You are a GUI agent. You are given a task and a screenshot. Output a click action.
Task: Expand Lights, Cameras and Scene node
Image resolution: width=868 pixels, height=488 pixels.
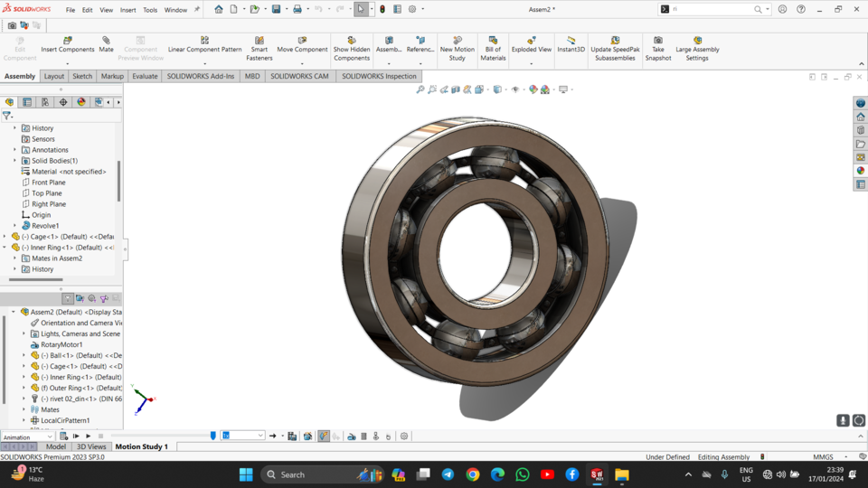tap(24, 333)
